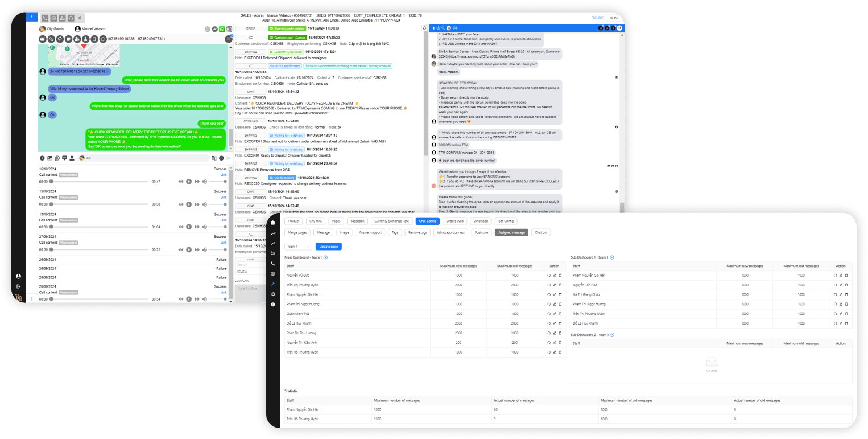Open Instagram channel icon in chat header
This screenshot has width=868, height=439.
pyautogui.click(x=229, y=29)
